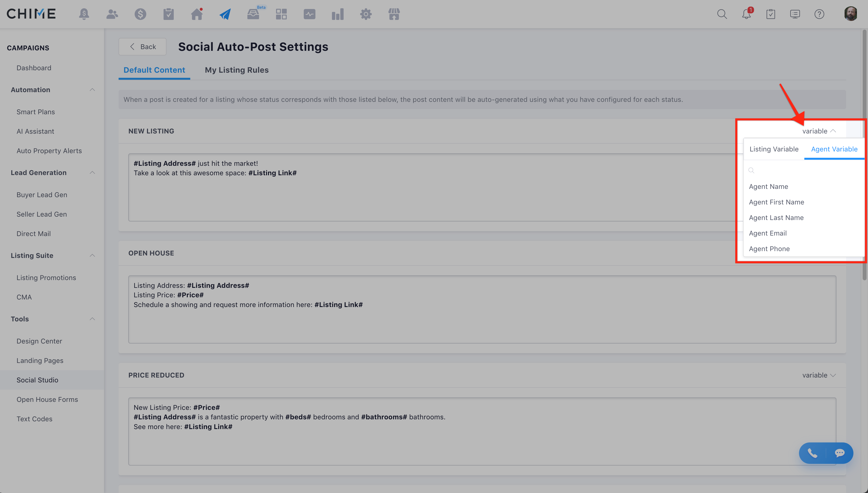Open Direct Mail
This screenshot has height=493, width=868.
[34, 234]
